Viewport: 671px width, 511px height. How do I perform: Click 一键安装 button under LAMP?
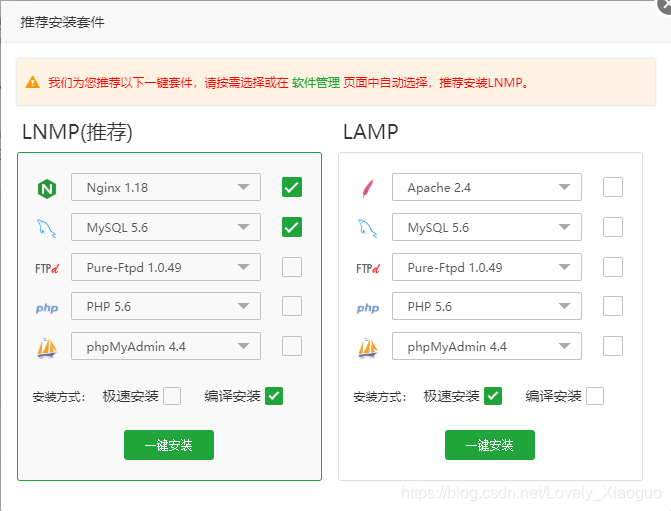point(490,445)
